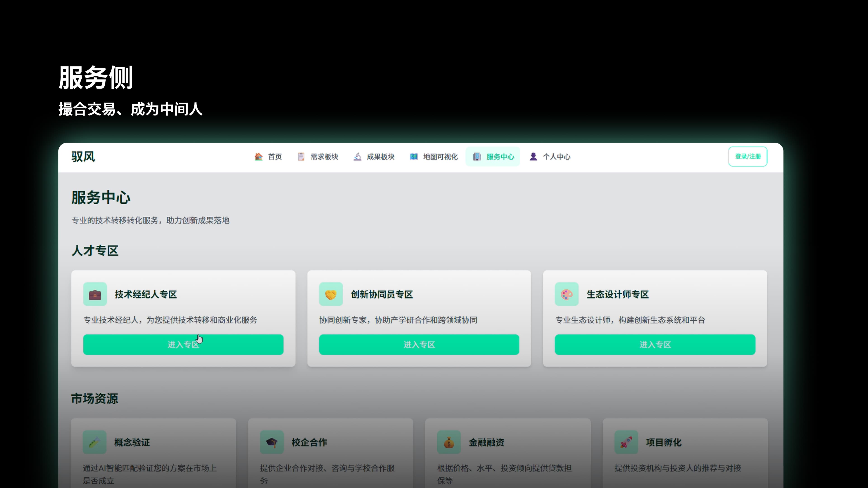Viewport: 868px width, 488px height.
Task: Go to the 需求板块 navigation item
Action: [318, 157]
